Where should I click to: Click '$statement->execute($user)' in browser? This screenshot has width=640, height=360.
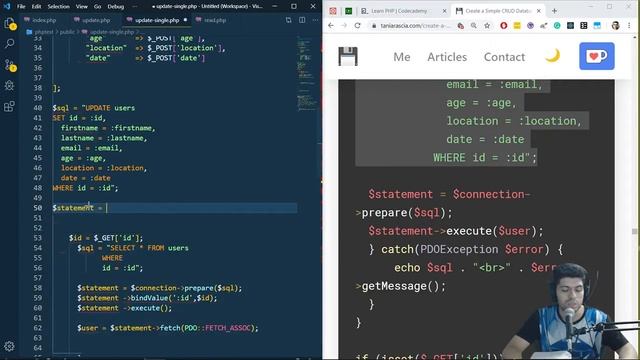point(456,231)
